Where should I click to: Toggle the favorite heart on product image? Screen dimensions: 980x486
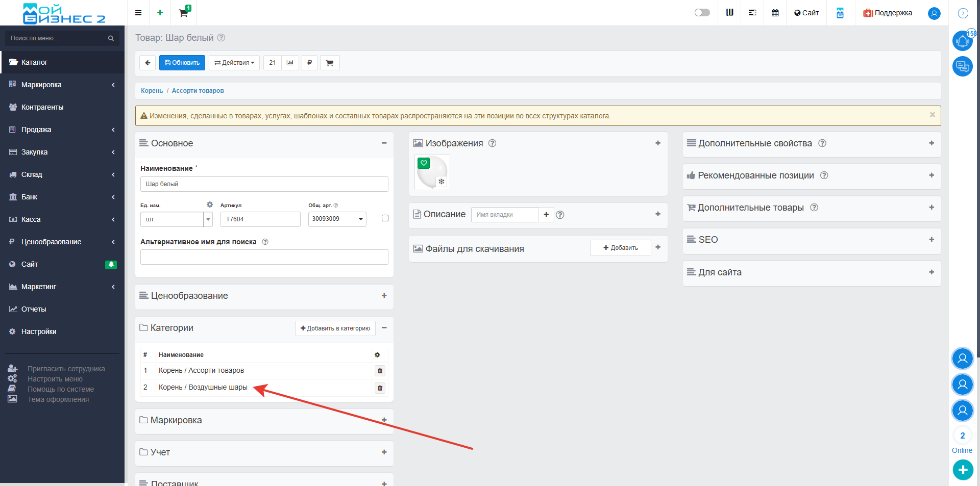point(424,163)
